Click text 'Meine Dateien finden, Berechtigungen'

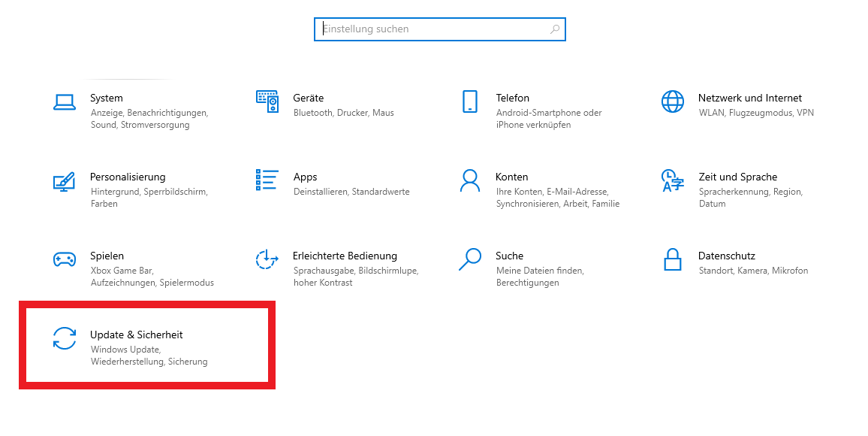click(541, 277)
